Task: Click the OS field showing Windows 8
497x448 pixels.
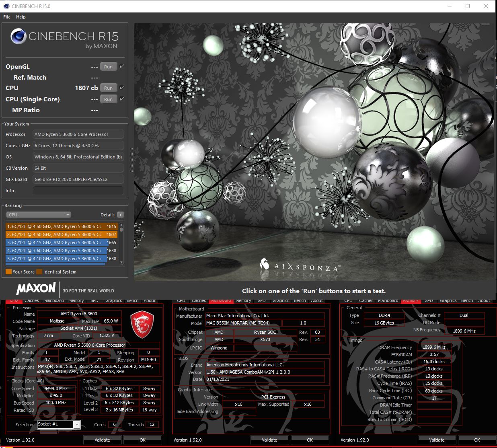Action: (78, 157)
